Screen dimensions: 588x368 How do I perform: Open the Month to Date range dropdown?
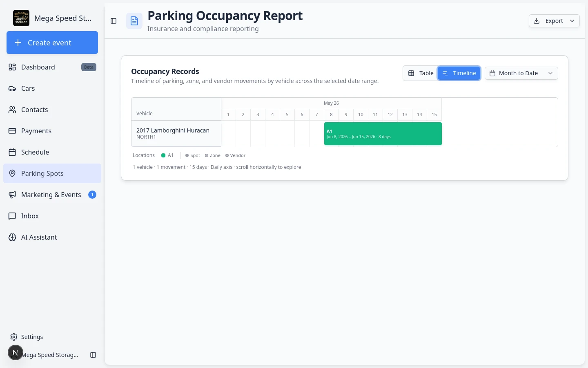tap(521, 73)
